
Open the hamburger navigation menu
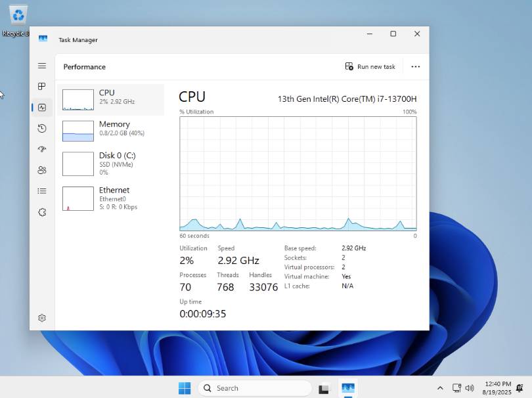click(42, 66)
